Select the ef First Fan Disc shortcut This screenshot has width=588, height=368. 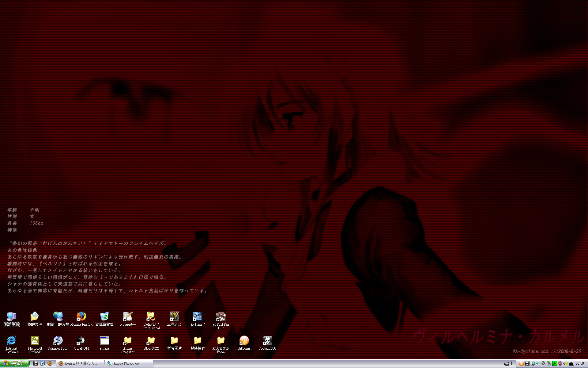pos(221,321)
